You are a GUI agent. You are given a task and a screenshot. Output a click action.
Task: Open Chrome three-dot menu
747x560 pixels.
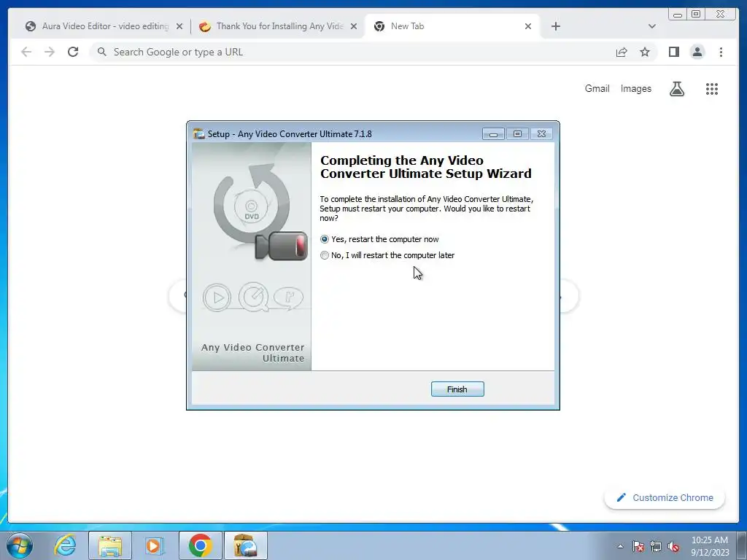[721, 52]
